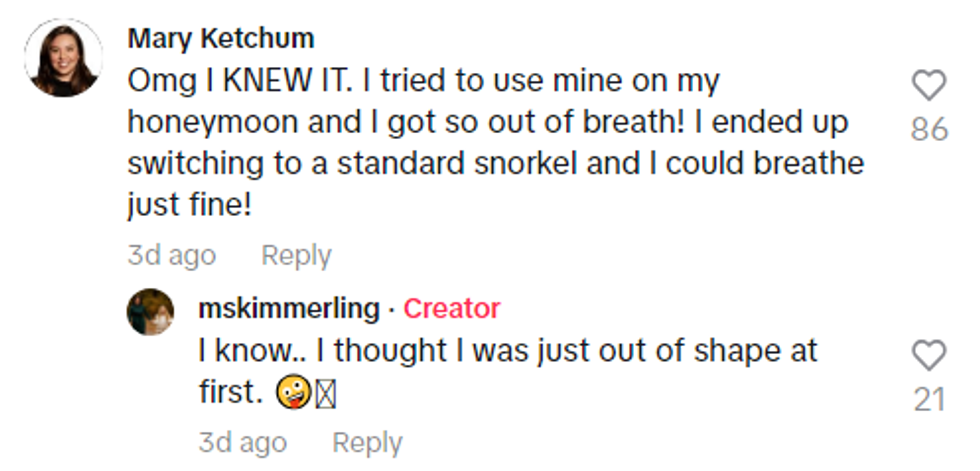980x471 pixels.
Task: Tap the heart on mskimmerling's reply
Action: [929, 355]
